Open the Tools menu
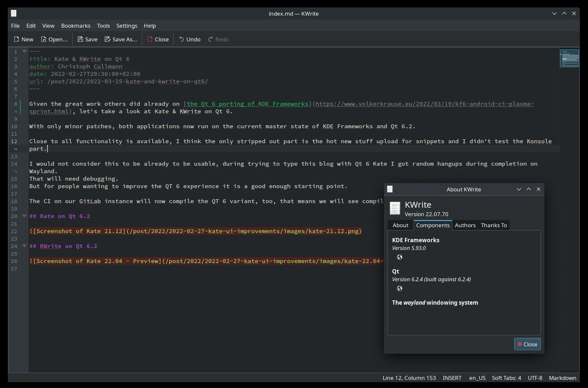This screenshot has height=388, width=588. (103, 26)
